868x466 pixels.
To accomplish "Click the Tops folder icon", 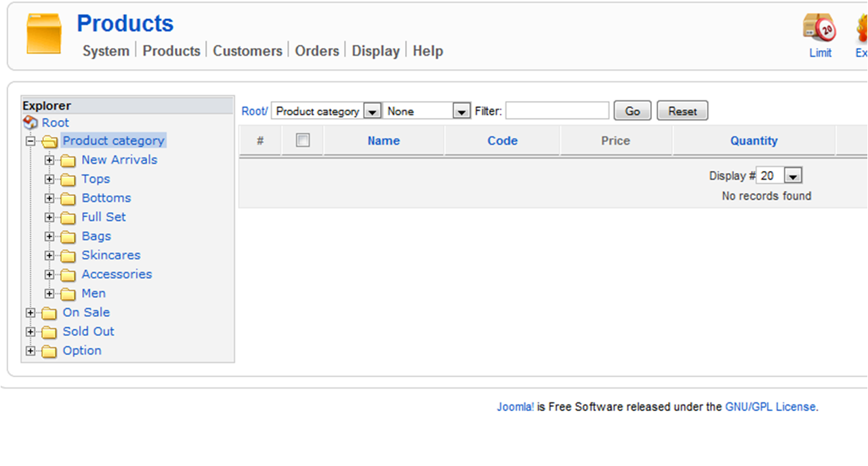I will pyautogui.click(x=68, y=180).
